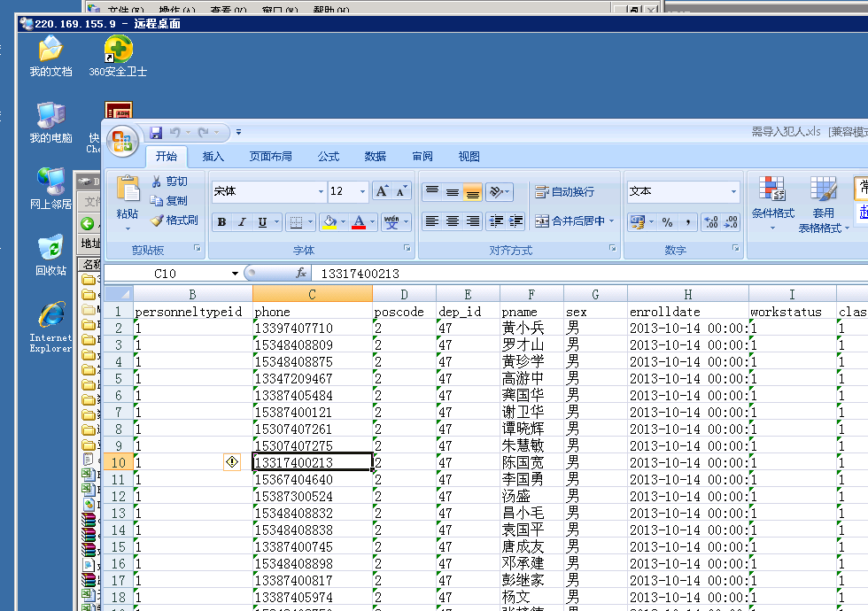
Task: Increase the cell indent
Action: 515,221
